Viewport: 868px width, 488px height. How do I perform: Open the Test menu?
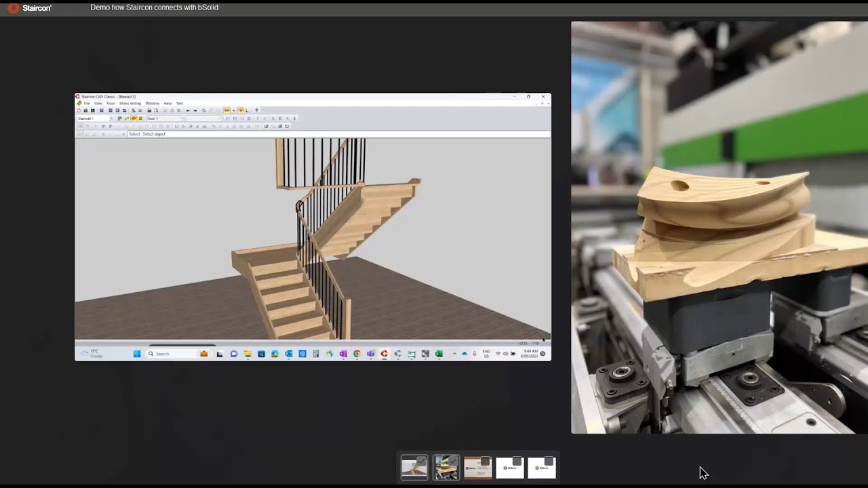(x=179, y=104)
